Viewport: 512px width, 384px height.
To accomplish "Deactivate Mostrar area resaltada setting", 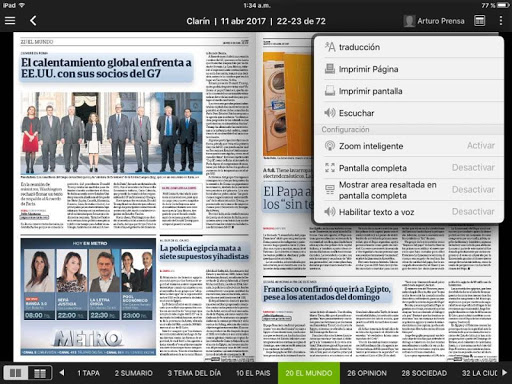I will pyautogui.click(x=473, y=190).
